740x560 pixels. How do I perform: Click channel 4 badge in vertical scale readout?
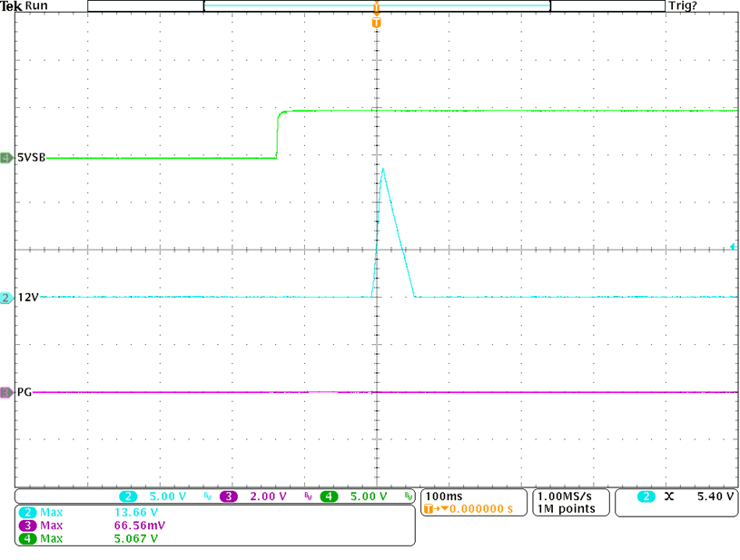click(328, 496)
